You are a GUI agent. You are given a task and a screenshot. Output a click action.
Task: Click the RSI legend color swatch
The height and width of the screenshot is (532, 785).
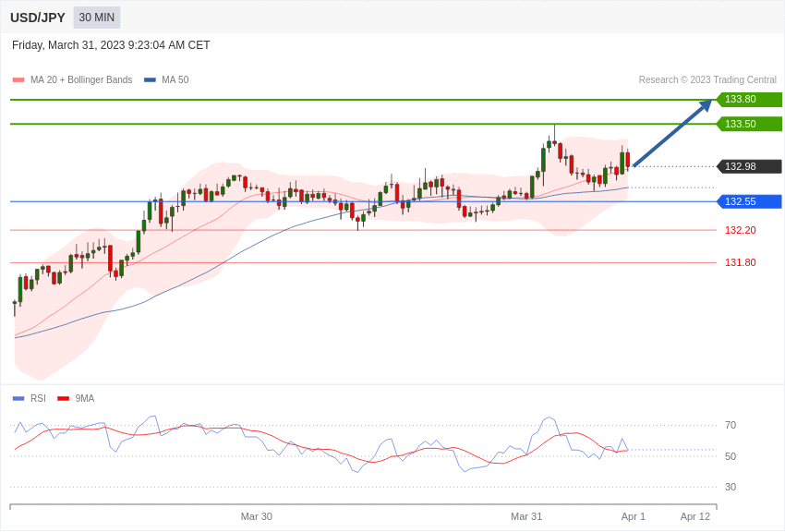(18, 398)
